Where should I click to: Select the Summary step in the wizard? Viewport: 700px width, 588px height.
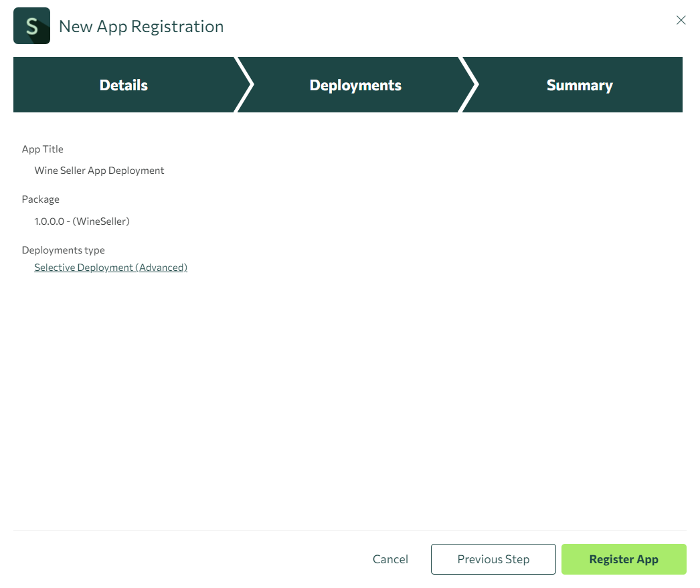tap(580, 84)
